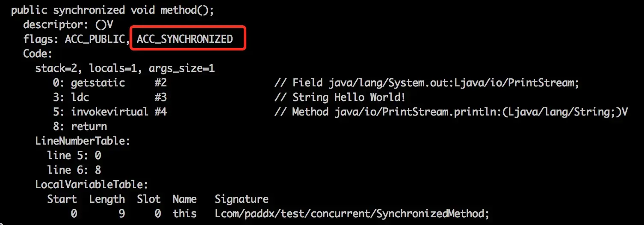Image resolution: width=644 pixels, height=225 pixels.
Task: Click the ldc instruction
Action: point(80,98)
